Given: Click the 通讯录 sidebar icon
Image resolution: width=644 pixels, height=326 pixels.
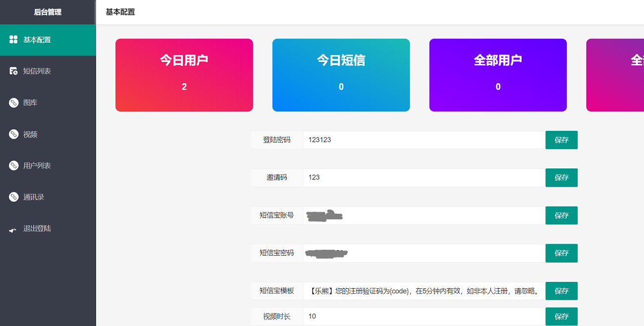Looking at the screenshot, I should point(13,197).
